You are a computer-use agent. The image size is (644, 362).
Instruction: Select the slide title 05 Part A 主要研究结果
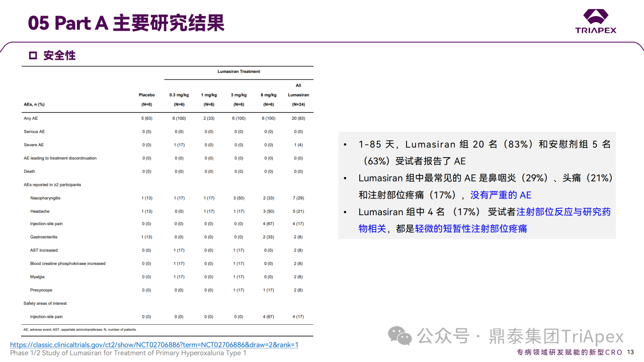126,23
